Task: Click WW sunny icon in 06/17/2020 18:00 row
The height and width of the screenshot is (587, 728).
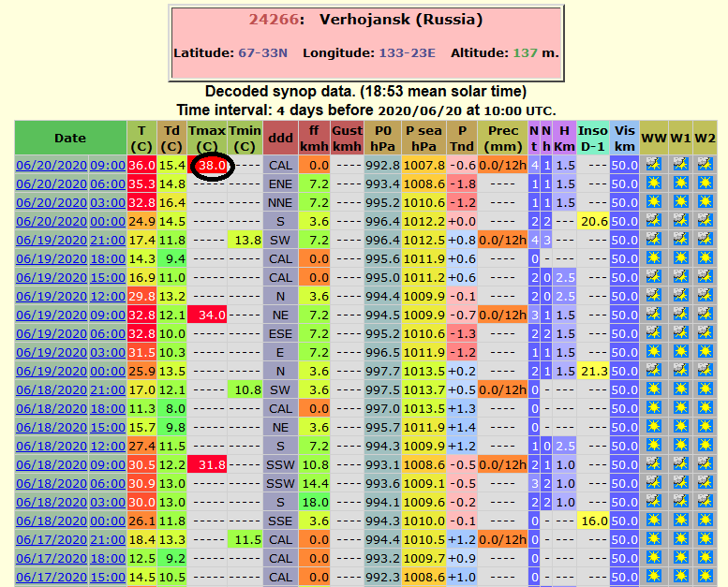Action: (654, 557)
